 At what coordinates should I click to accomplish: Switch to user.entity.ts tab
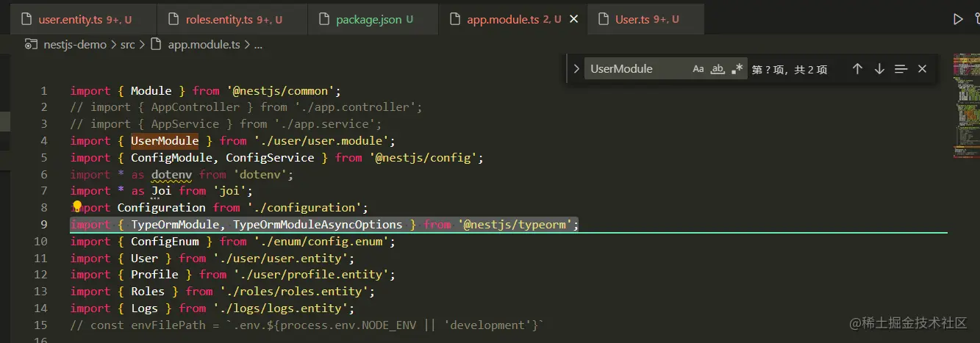(83, 20)
